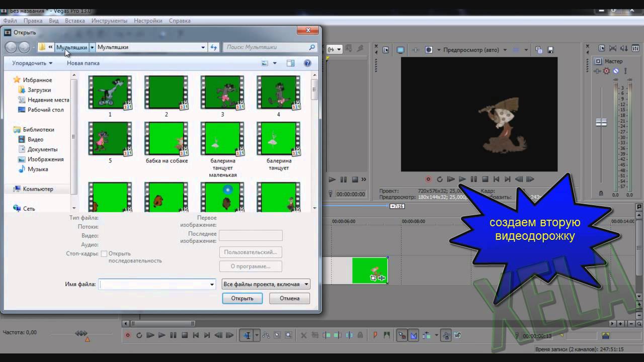Image resolution: width=644 pixels, height=362 pixels.
Task: Open the Overlays grid dropdown arrow
Action: (526, 50)
